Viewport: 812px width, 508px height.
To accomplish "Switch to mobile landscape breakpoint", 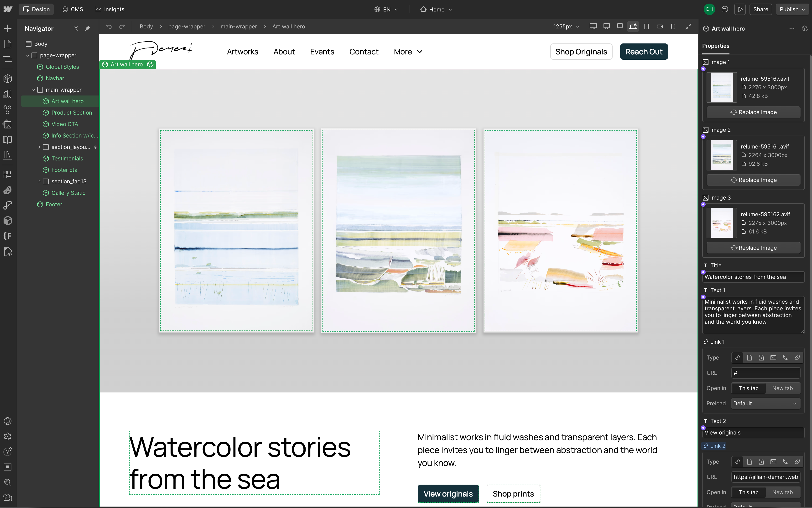I will click(x=660, y=26).
